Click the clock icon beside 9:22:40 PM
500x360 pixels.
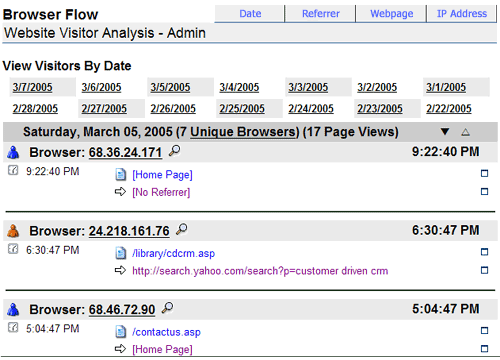tap(13, 171)
